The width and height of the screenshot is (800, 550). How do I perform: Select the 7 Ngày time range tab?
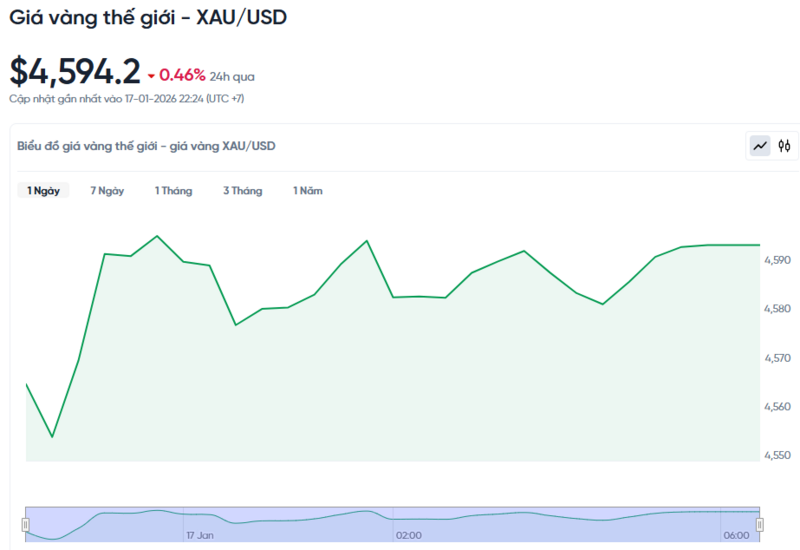[x=107, y=190]
